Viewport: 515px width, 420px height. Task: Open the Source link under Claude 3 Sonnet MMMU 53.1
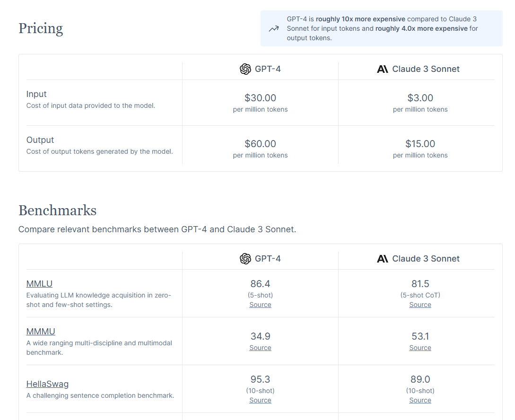pos(420,348)
